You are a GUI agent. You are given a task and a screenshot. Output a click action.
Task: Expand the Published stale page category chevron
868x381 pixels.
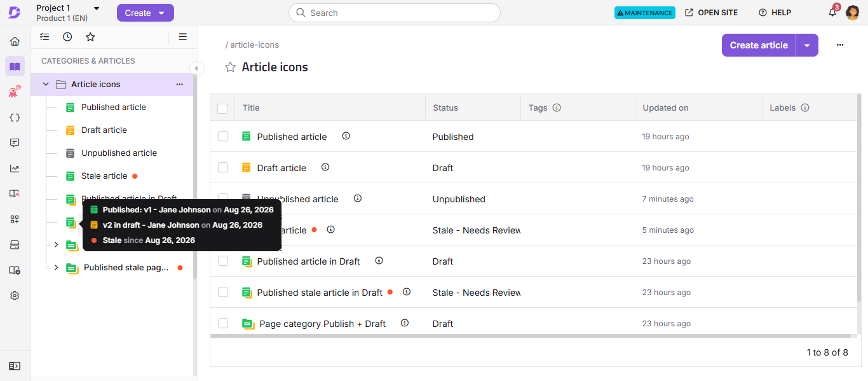pyautogui.click(x=56, y=267)
